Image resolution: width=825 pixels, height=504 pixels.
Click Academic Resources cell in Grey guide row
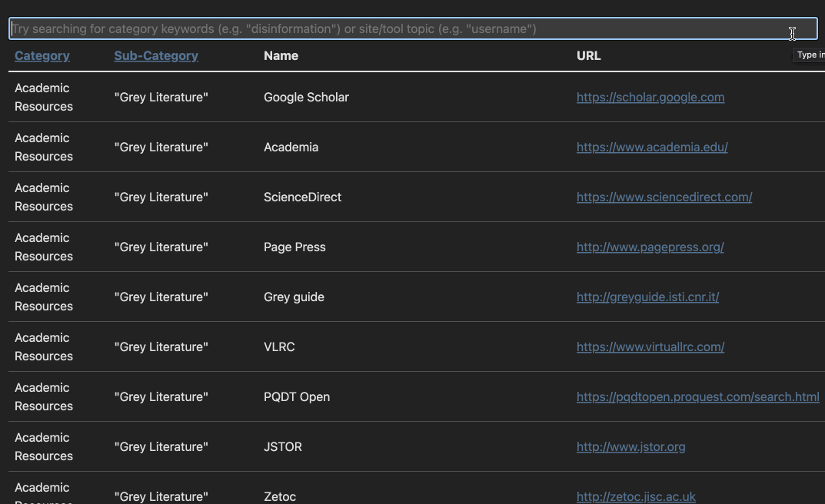pyautogui.click(x=44, y=297)
